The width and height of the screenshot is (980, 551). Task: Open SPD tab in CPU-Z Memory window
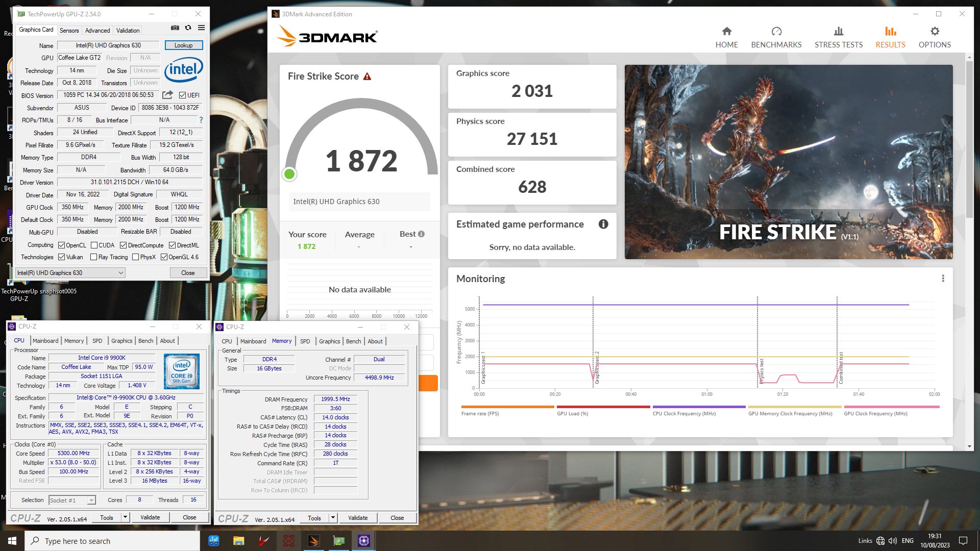pos(305,341)
